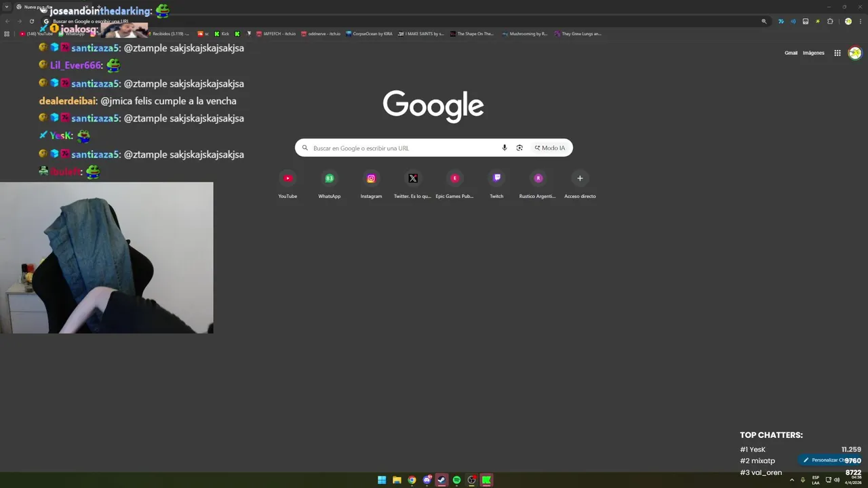This screenshot has height=488, width=868.
Task: Open the oddnerve itch.io bookmark
Action: click(321, 33)
